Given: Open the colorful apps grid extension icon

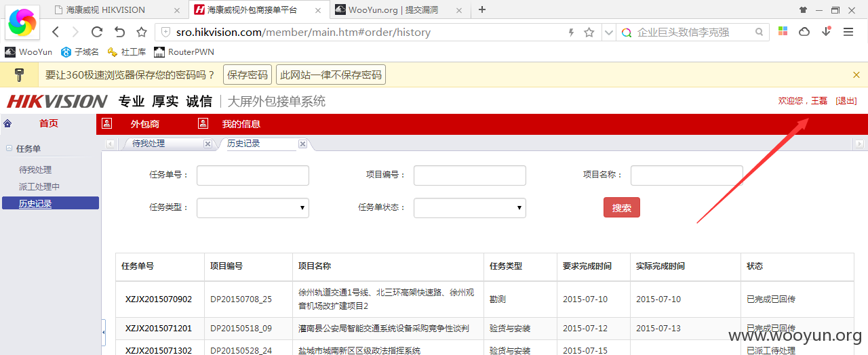Looking at the screenshot, I should pyautogui.click(x=783, y=32).
